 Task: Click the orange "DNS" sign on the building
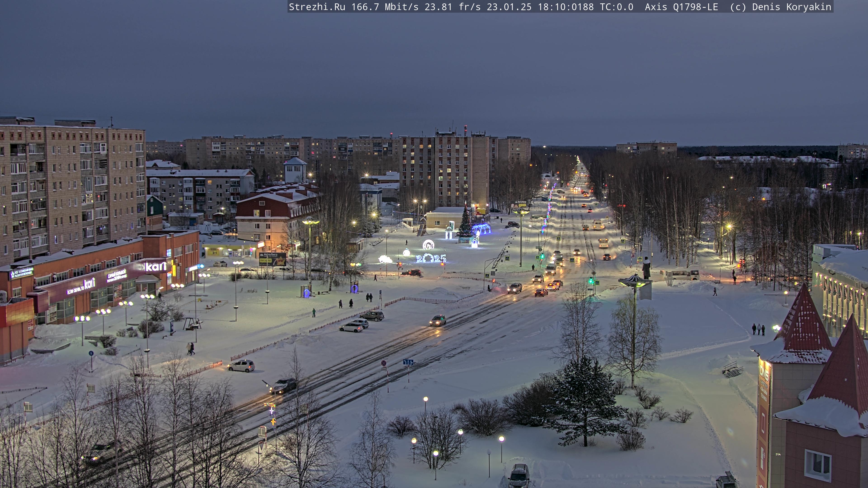tap(764, 373)
